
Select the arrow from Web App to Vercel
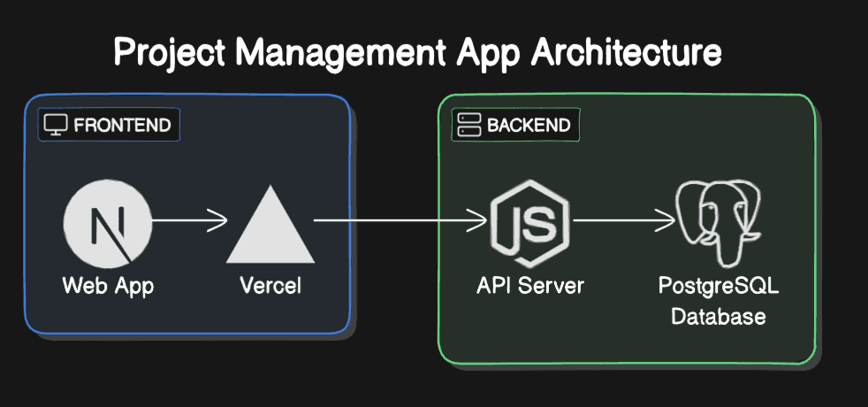(x=189, y=220)
